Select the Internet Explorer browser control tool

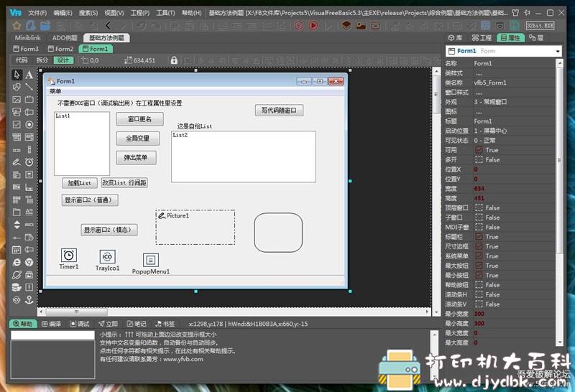(x=17, y=262)
